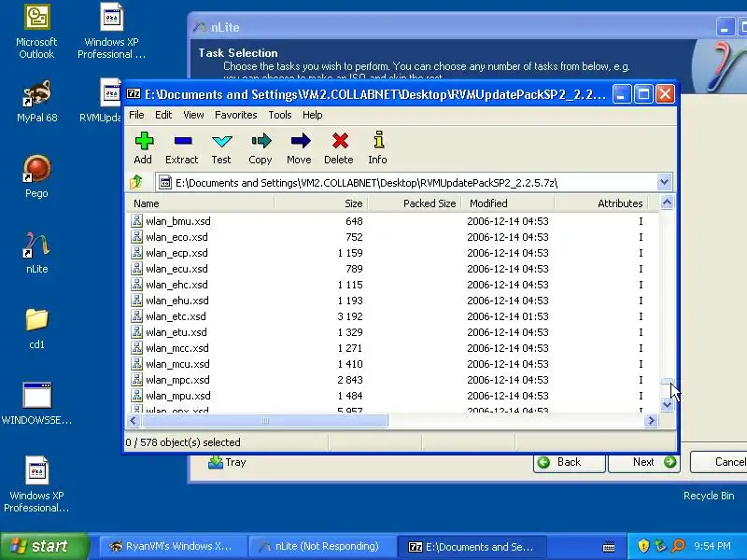This screenshot has width=747, height=560.
Task: Sort by the Name column header
Action: click(200, 203)
